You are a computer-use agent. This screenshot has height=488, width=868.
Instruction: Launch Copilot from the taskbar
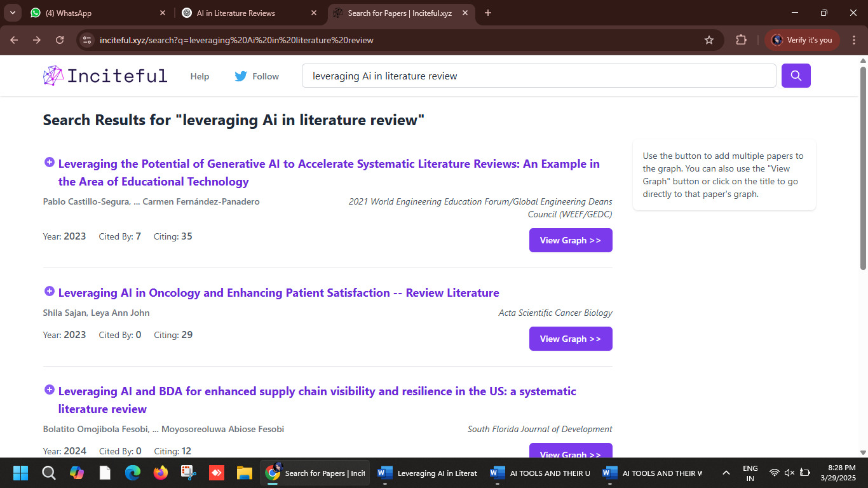pyautogui.click(x=77, y=473)
